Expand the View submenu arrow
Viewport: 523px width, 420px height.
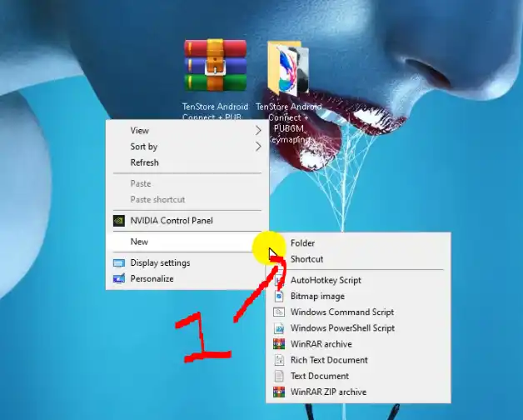tap(257, 131)
